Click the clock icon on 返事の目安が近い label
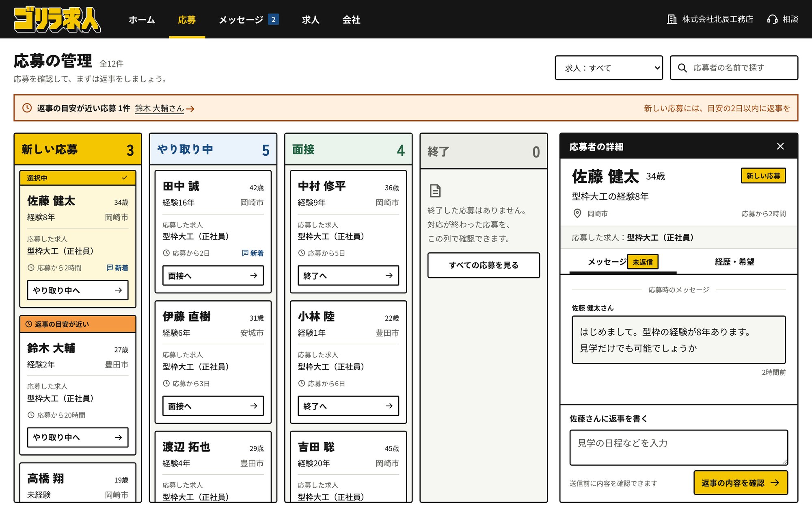 point(29,324)
